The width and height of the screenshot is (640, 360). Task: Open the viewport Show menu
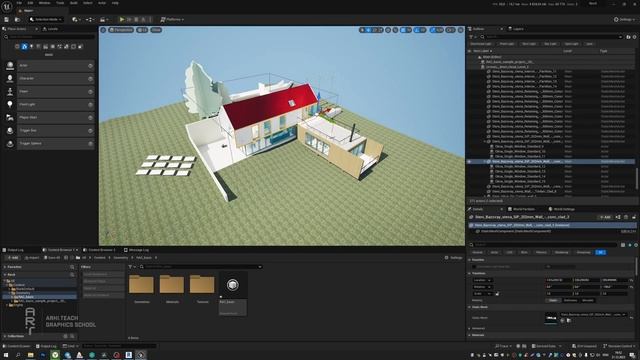156,30
